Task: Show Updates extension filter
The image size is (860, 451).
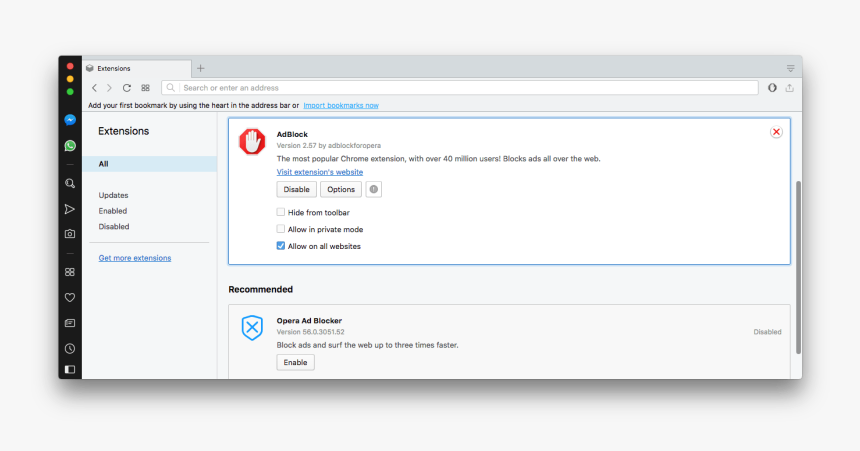Action: [114, 195]
